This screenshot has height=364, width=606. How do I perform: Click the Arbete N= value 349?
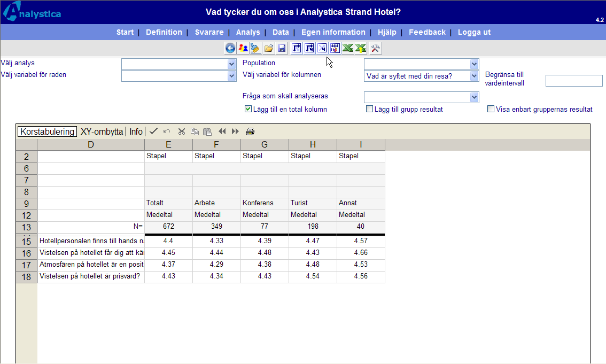coord(216,227)
